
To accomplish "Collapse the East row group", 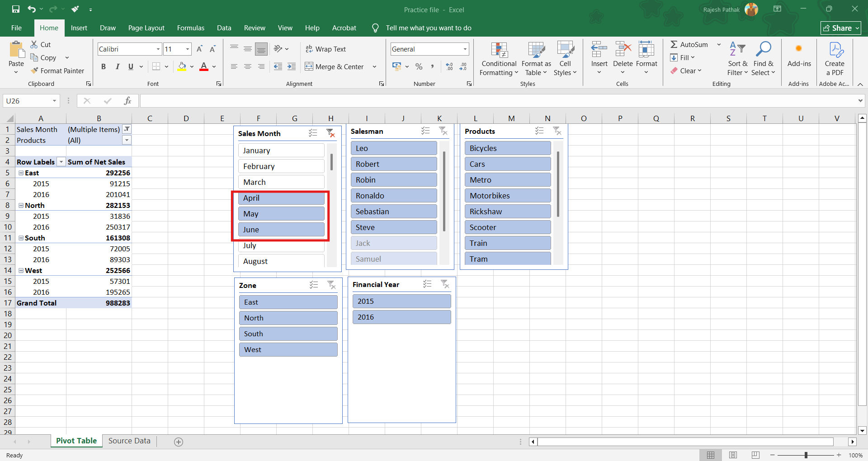I will coord(21,173).
